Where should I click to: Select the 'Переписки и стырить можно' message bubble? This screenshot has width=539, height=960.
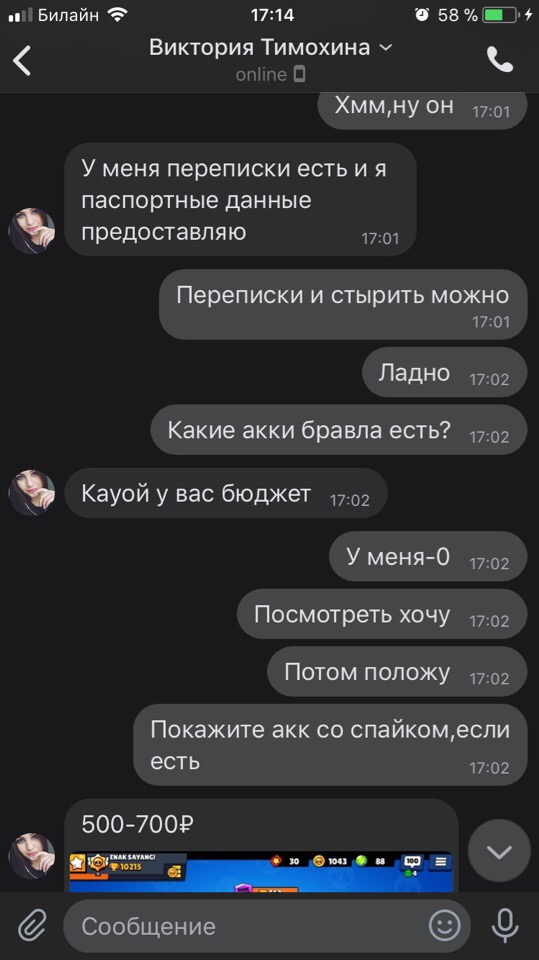[x=343, y=304]
